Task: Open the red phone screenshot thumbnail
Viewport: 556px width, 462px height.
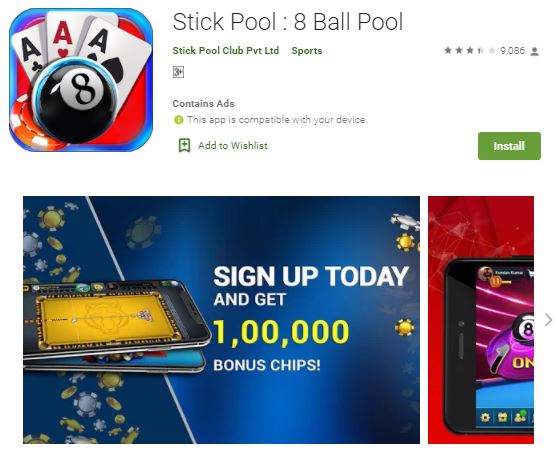Action: (x=481, y=320)
